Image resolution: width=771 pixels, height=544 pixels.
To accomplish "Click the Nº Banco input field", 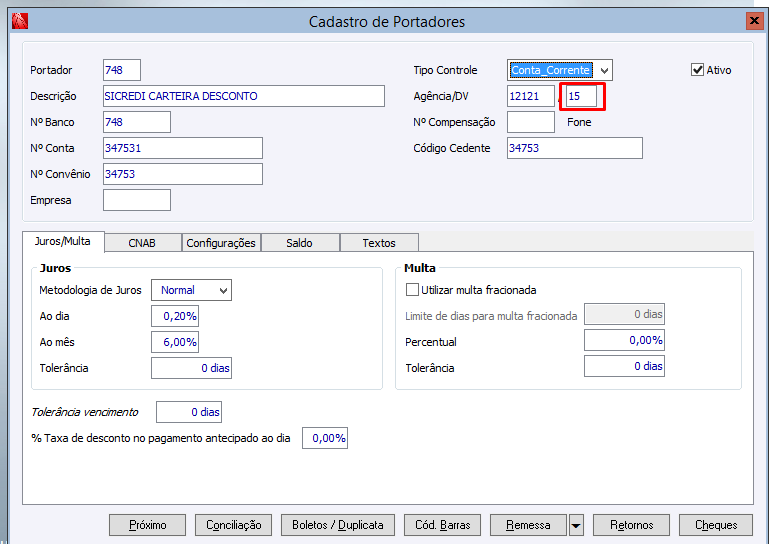I will [x=137, y=122].
